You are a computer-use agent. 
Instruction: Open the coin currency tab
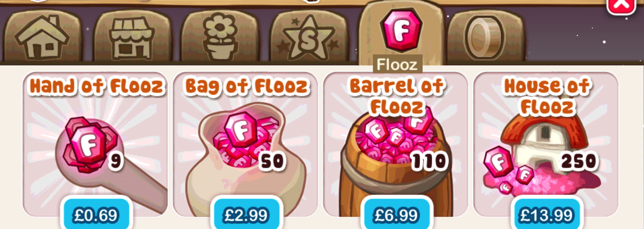click(x=486, y=36)
